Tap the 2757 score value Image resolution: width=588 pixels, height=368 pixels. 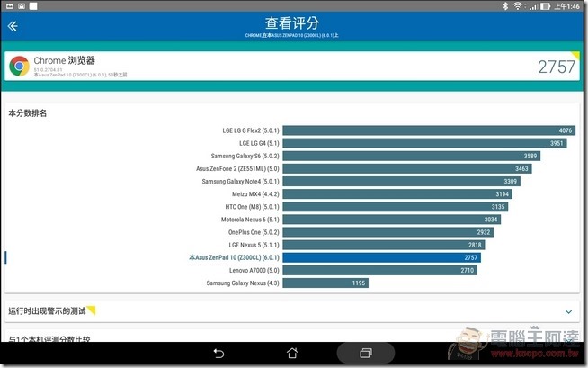click(555, 67)
